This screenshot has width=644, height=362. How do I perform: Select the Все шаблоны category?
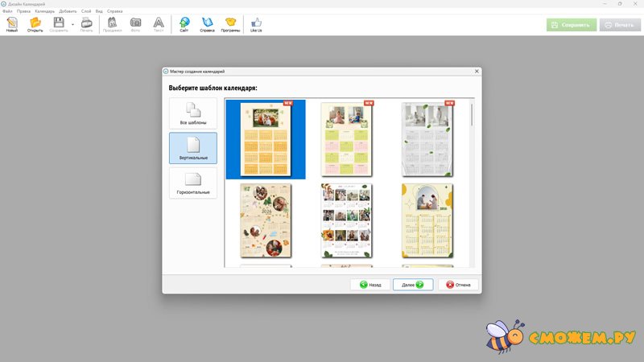click(x=193, y=113)
